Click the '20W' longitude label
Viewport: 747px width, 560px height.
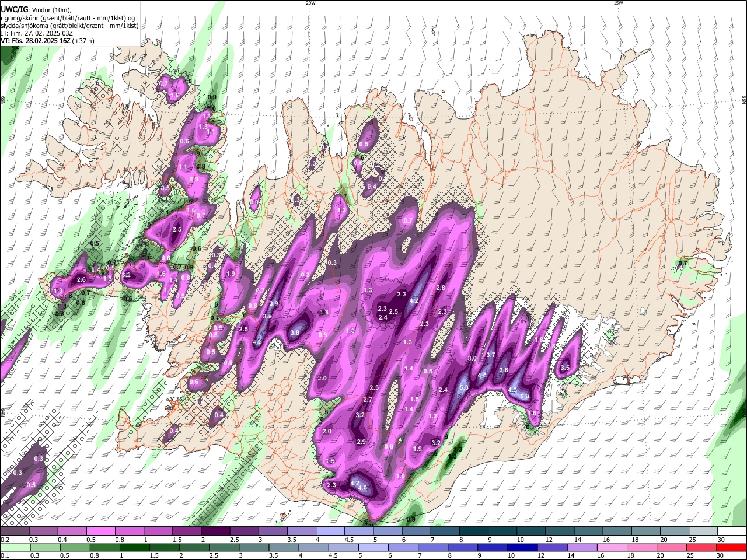click(x=310, y=3)
